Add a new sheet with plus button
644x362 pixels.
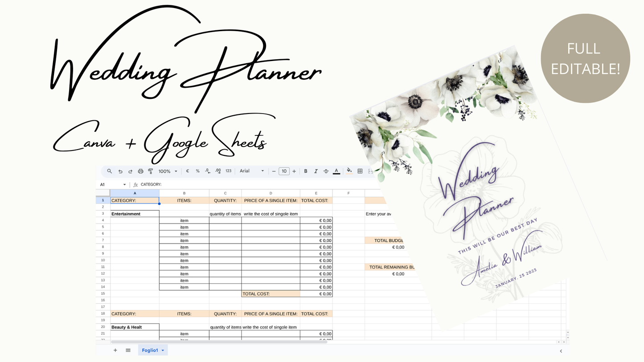[x=115, y=350]
